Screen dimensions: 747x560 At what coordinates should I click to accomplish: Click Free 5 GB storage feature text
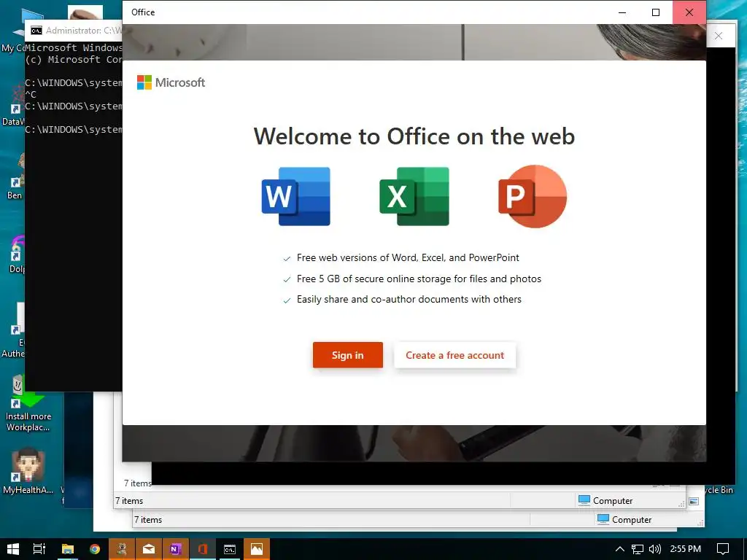click(419, 279)
